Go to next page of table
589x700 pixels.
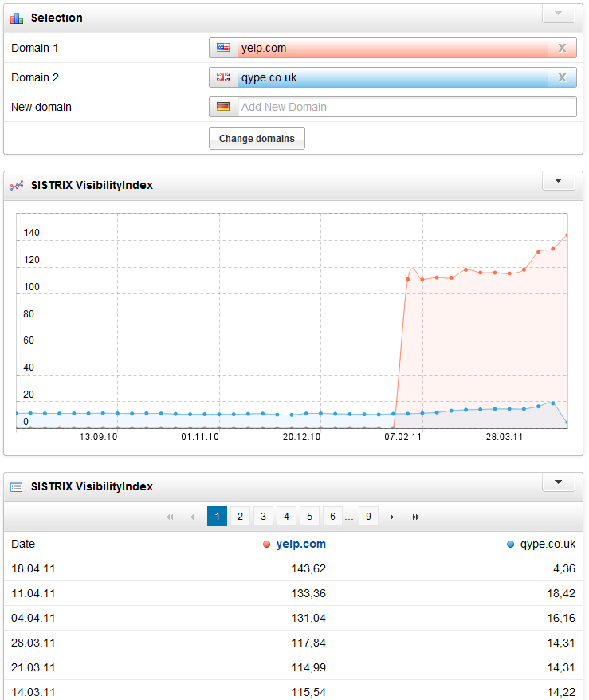tap(391, 517)
